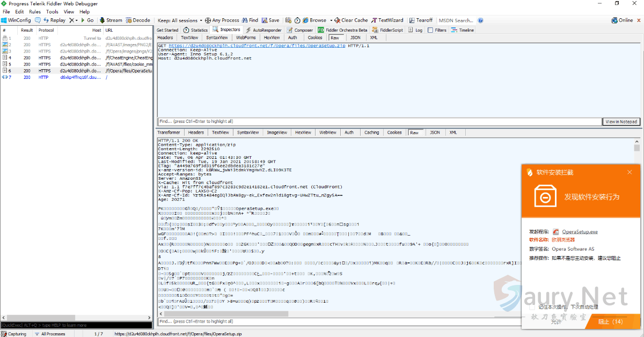Open Find sessions binoculars tool
Screen dimensions: 644x337
pos(250,20)
